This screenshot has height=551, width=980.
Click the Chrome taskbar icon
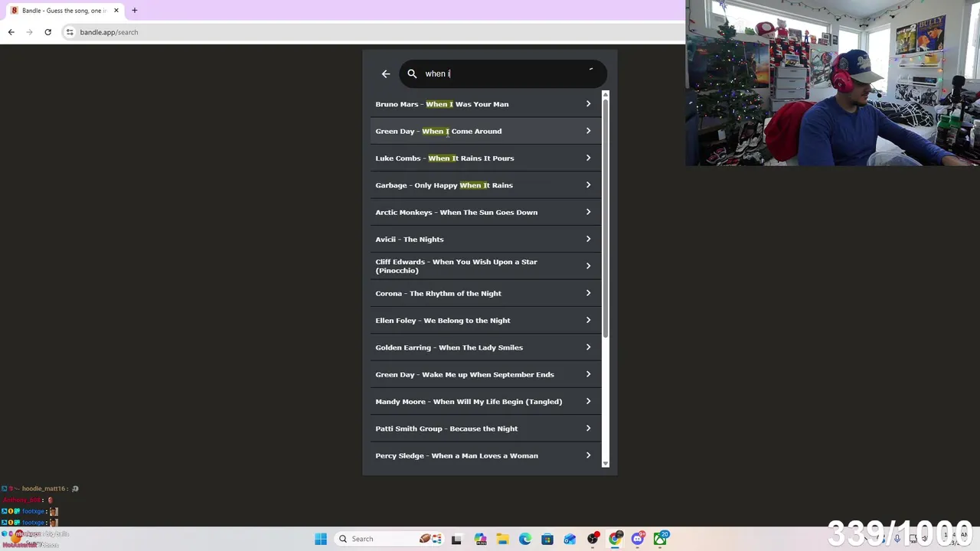click(x=615, y=539)
